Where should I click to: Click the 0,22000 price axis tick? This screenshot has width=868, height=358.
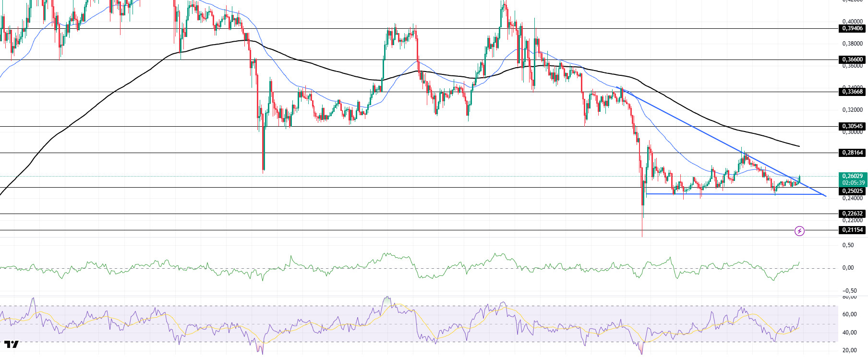tap(852, 221)
